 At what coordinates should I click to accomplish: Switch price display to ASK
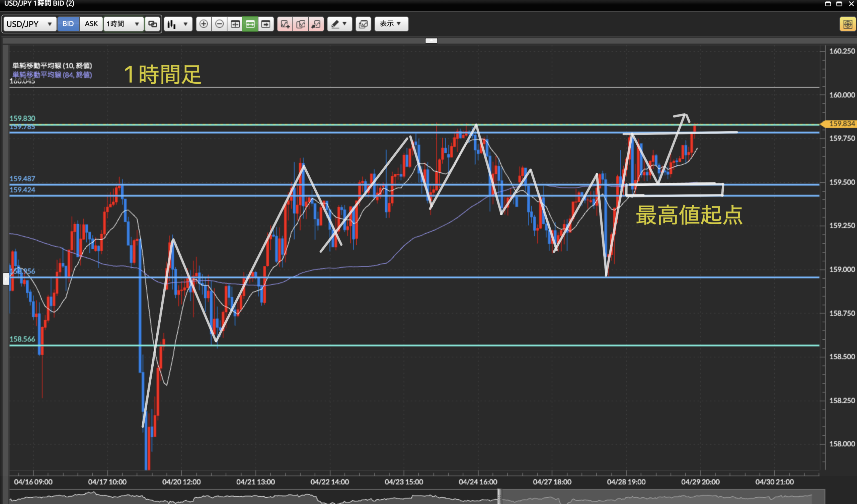click(x=91, y=24)
